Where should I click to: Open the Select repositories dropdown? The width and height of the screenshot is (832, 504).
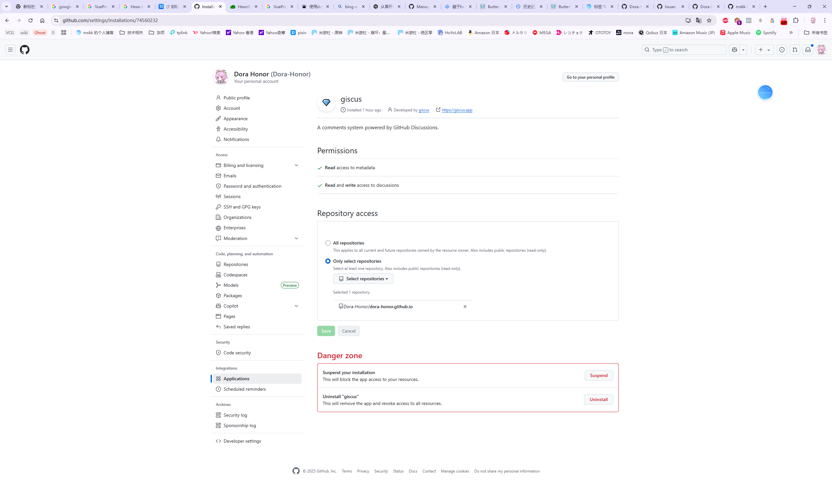point(363,279)
